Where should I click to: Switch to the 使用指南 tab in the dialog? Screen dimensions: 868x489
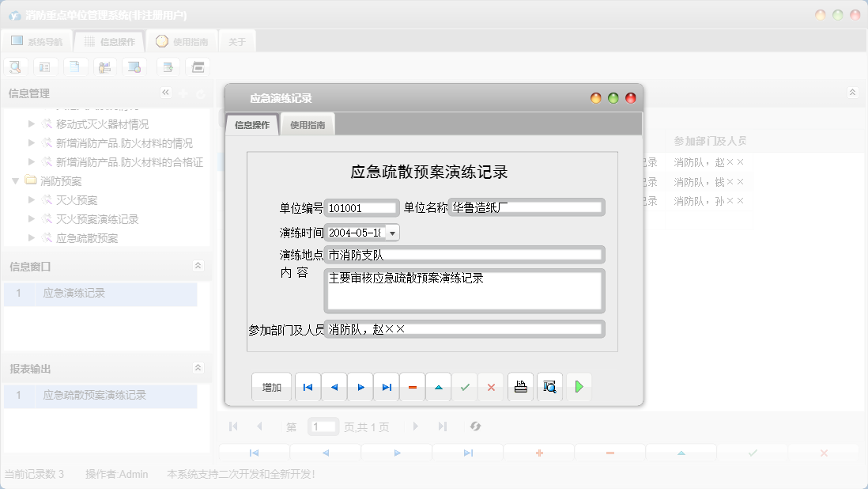[x=307, y=124]
